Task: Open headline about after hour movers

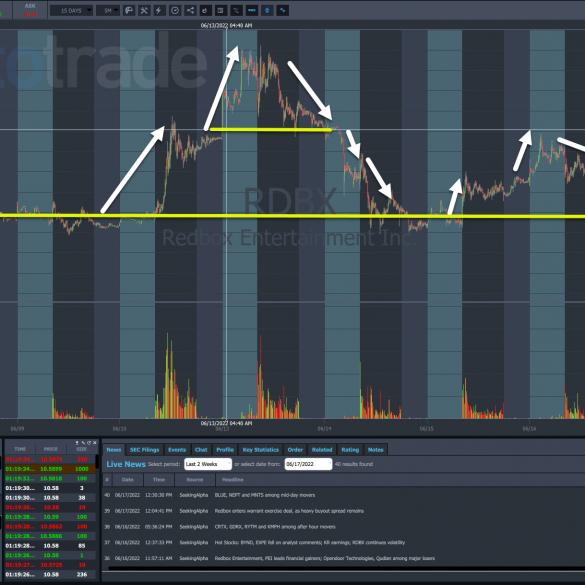Action: [x=275, y=527]
